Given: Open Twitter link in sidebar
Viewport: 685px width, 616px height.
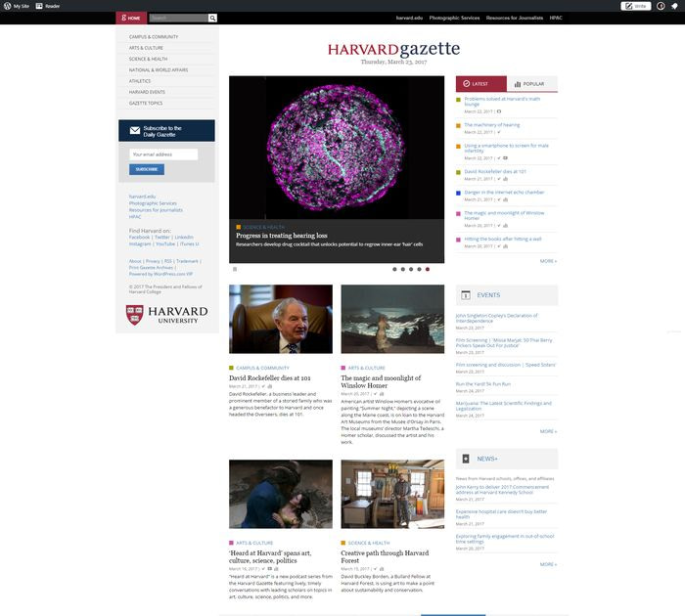Looking at the screenshot, I should (162, 237).
